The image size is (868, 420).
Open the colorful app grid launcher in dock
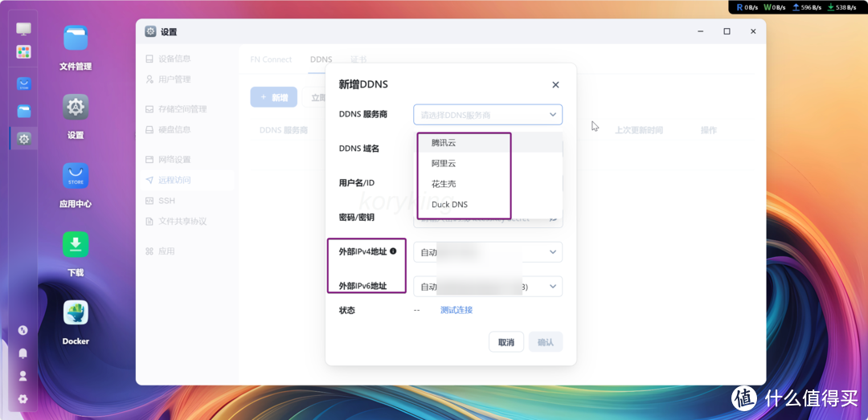click(x=24, y=52)
